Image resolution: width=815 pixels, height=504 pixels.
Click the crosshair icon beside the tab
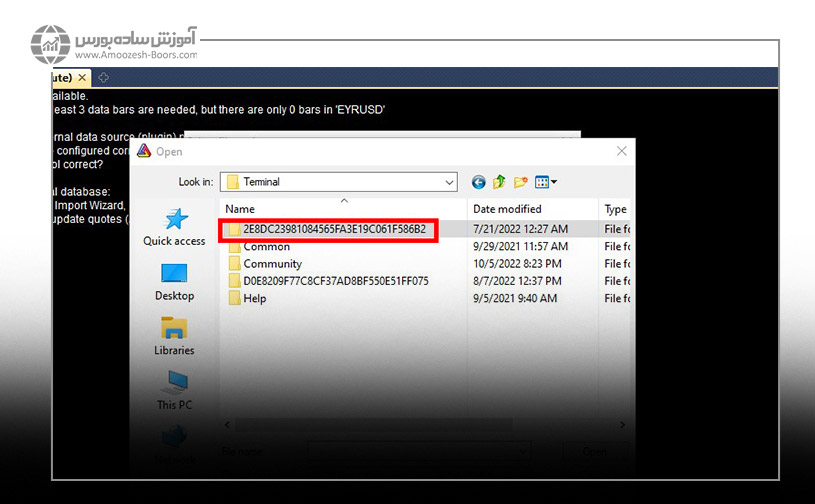click(x=103, y=77)
